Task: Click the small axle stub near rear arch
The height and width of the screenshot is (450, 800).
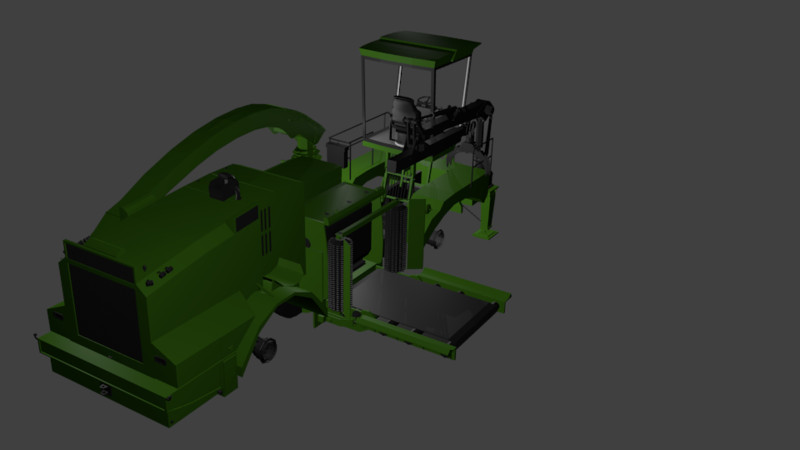Action: coord(437,238)
